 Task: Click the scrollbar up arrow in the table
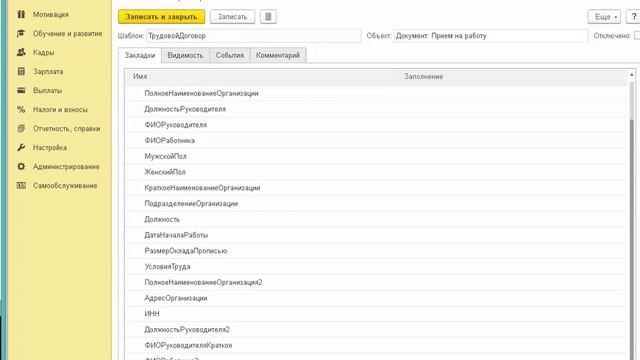tap(632, 75)
